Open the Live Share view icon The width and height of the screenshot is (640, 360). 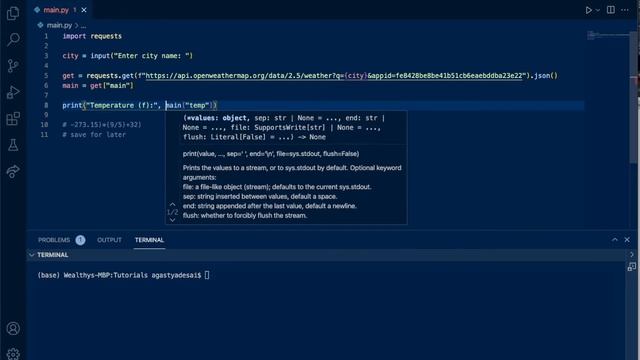point(13,171)
